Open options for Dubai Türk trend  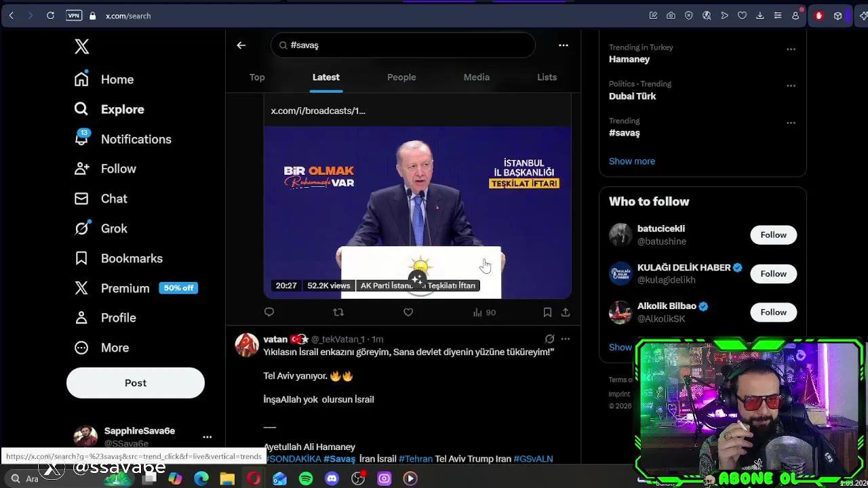tap(791, 85)
